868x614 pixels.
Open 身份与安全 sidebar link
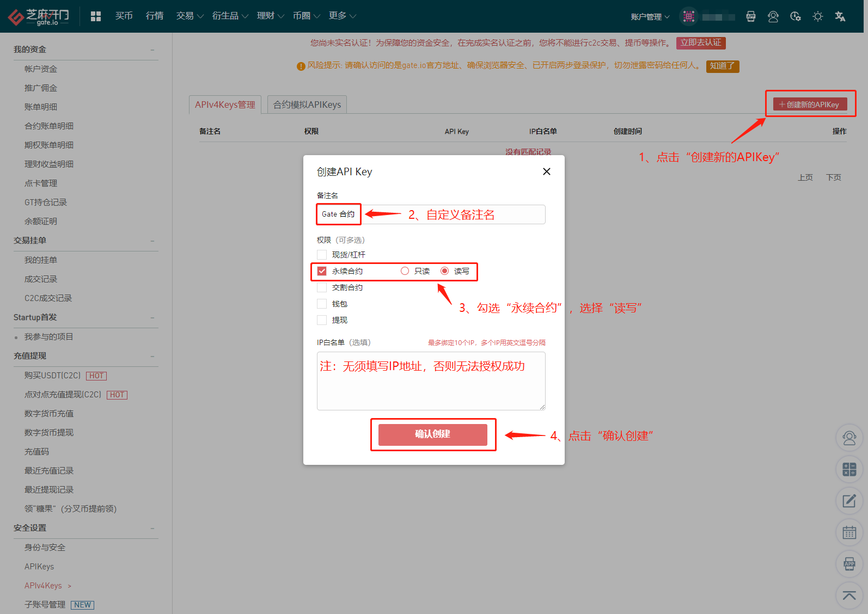[45, 548]
